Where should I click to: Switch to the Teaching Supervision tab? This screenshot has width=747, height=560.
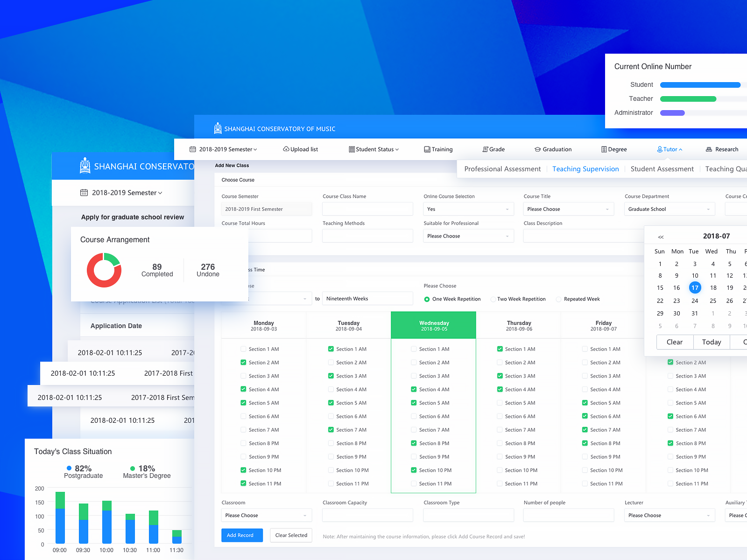[x=585, y=168]
